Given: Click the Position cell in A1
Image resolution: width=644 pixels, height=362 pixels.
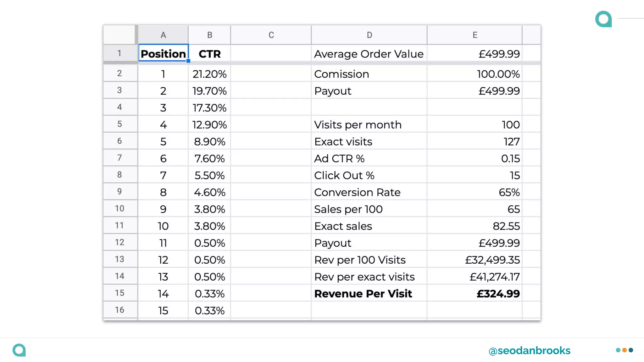Looking at the screenshot, I should 163,54.
